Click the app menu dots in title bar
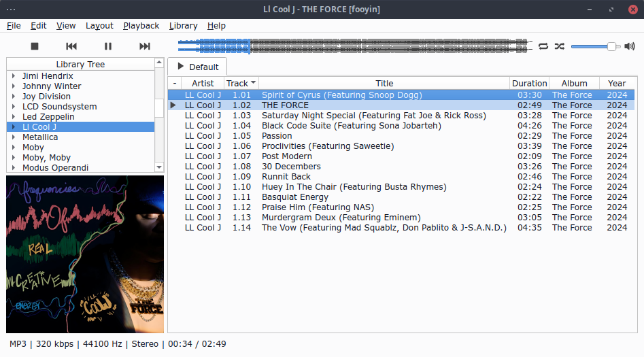The image size is (644, 357). (11, 10)
